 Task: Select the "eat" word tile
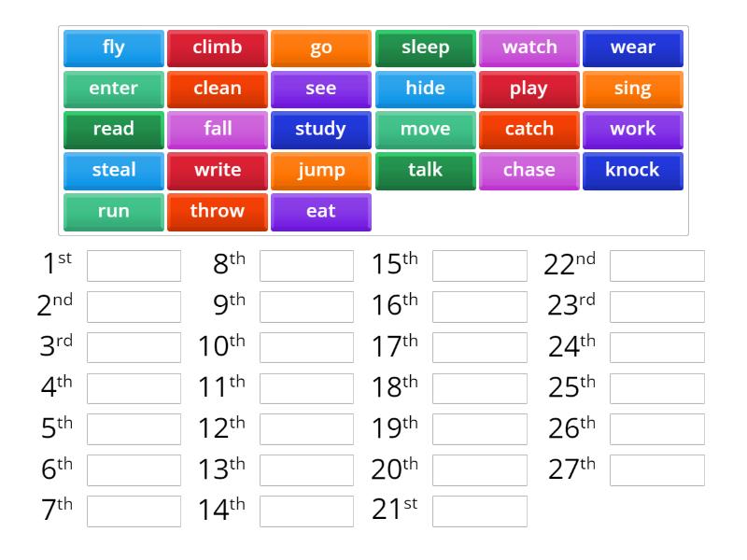[320, 211]
